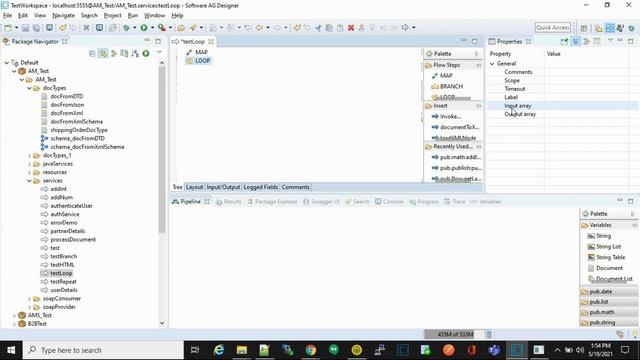Collapse the Insert palette drawer
This screenshot has width=640, height=360.
click(x=452, y=106)
